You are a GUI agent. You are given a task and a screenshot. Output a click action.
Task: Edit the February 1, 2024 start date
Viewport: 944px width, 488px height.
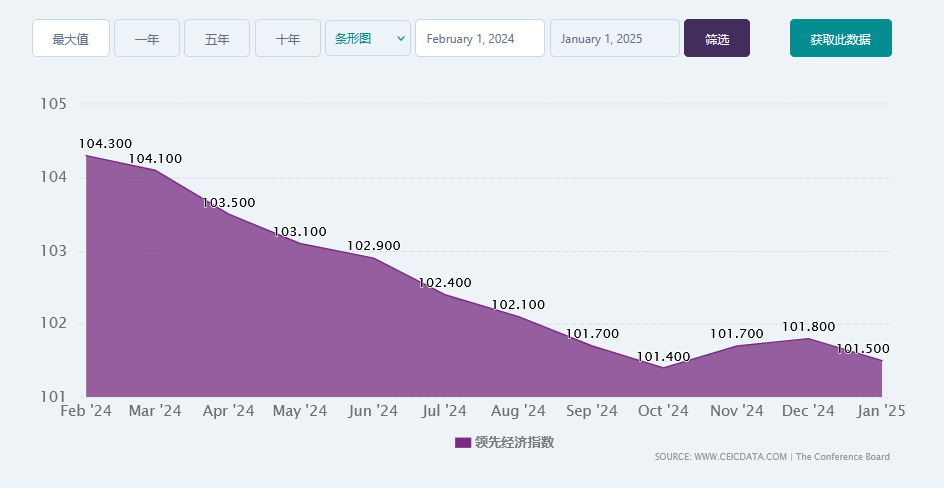pyautogui.click(x=479, y=39)
